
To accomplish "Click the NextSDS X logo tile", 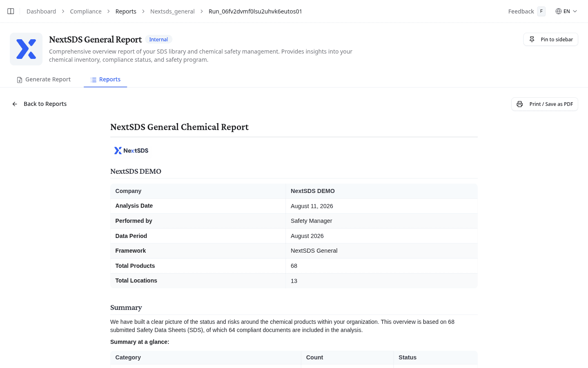I will [26, 49].
